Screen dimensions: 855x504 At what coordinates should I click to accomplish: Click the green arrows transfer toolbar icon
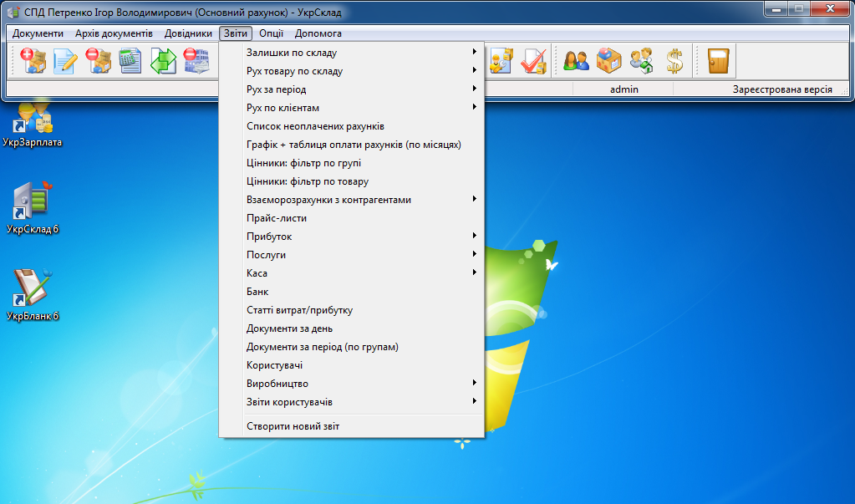(163, 61)
